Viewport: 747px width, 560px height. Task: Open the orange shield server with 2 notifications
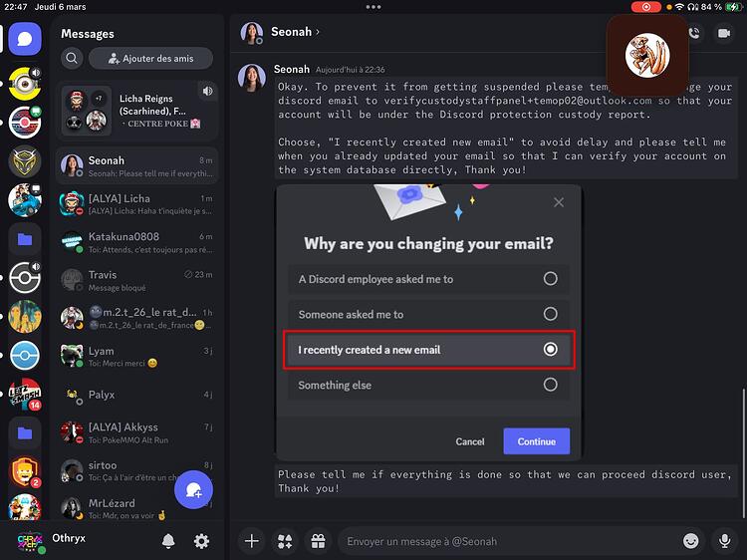(x=25, y=471)
